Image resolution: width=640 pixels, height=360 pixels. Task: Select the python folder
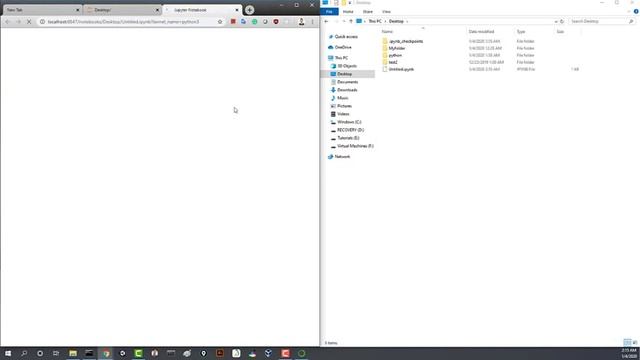pos(395,55)
